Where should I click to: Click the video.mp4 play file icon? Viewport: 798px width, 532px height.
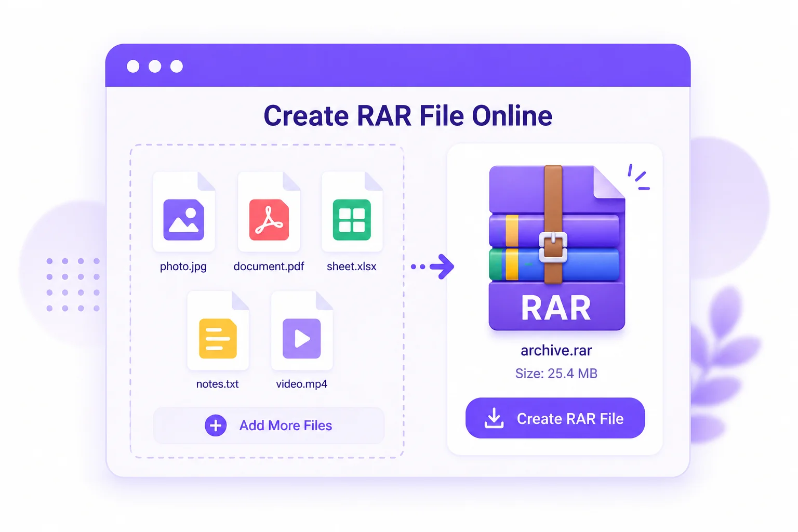coord(302,330)
